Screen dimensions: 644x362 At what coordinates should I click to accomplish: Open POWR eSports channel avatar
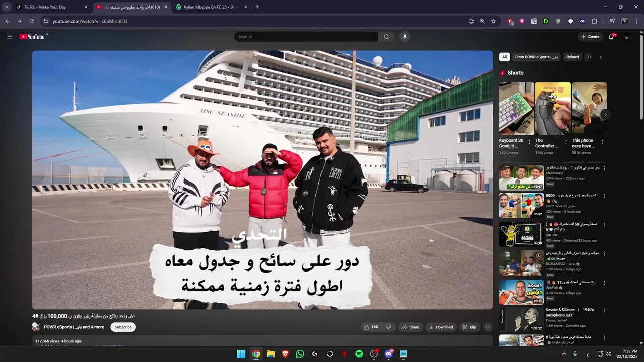[36, 327]
